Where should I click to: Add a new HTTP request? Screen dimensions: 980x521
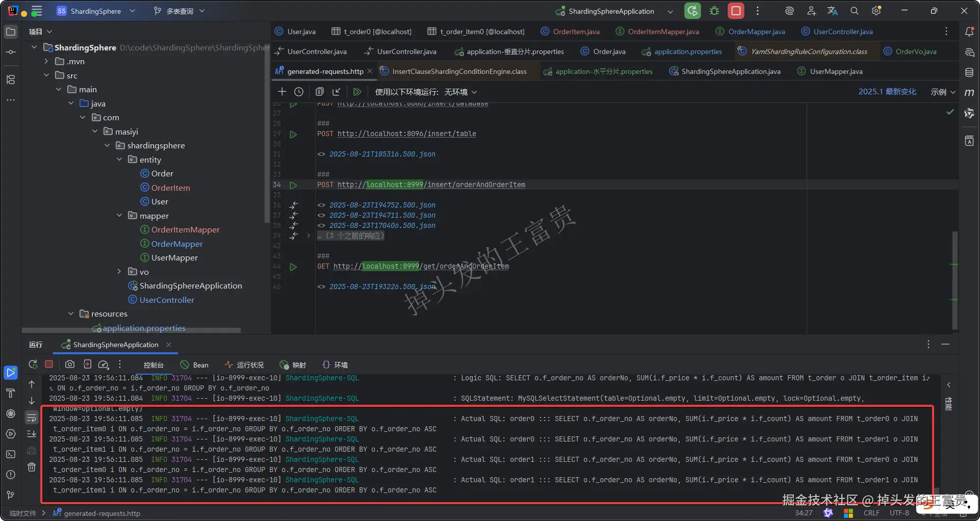click(282, 92)
